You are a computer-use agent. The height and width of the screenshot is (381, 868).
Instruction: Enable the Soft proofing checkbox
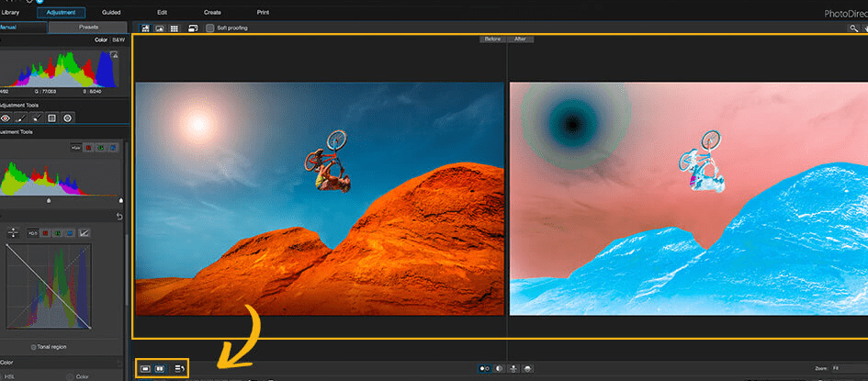coord(210,28)
